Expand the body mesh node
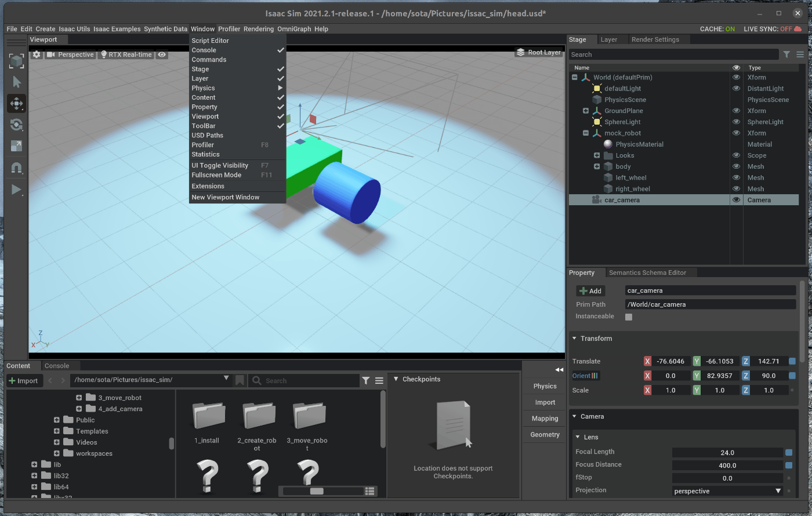Viewport: 812px width, 516px height. [597, 166]
